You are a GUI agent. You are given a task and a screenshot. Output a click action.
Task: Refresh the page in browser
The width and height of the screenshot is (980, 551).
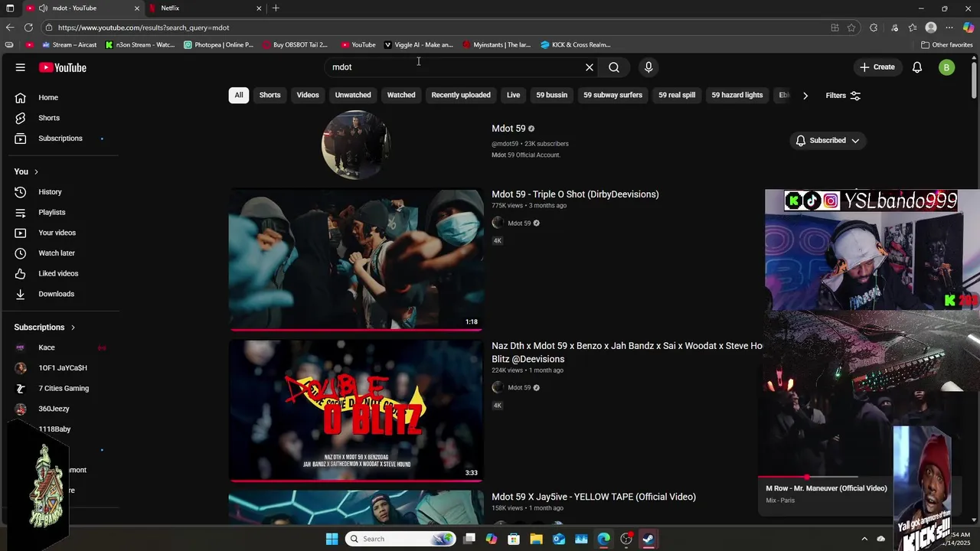(28, 28)
